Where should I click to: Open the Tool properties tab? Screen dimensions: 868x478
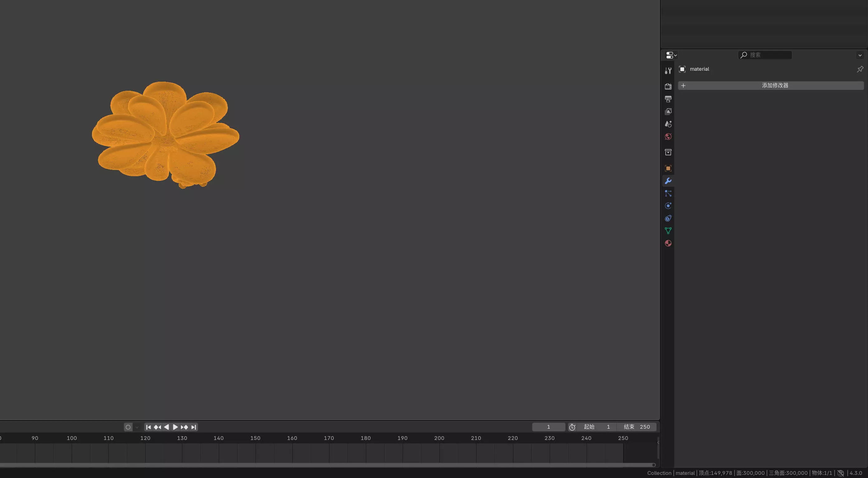click(x=668, y=70)
